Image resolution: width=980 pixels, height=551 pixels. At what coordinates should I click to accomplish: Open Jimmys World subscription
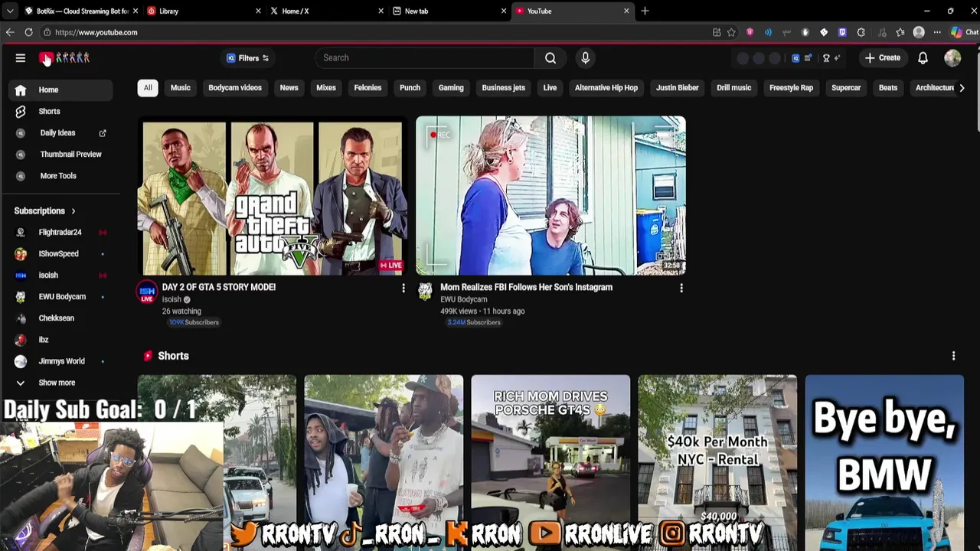coord(60,361)
